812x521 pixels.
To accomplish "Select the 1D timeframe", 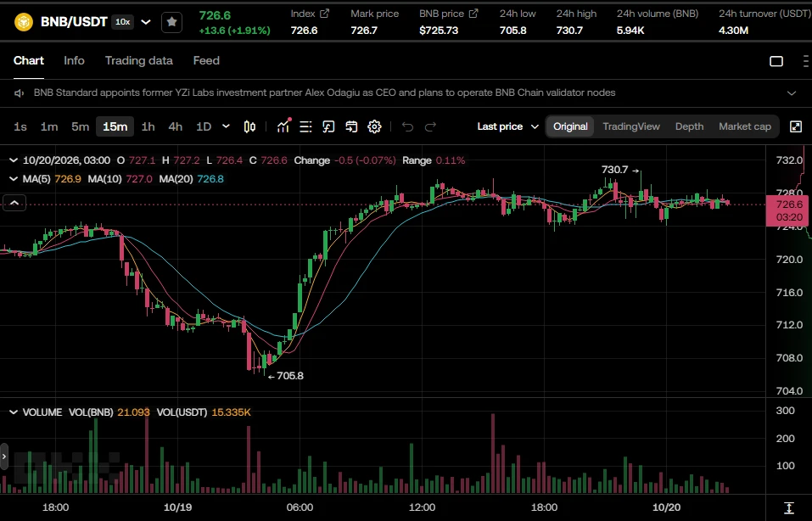I will 204,126.
